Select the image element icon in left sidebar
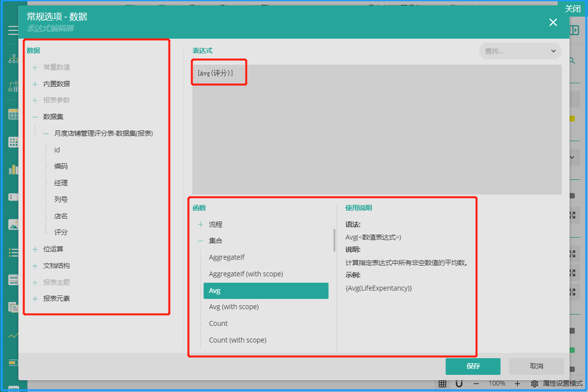Image resolution: width=588 pixels, height=392 pixels. click(x=13, y=225)
